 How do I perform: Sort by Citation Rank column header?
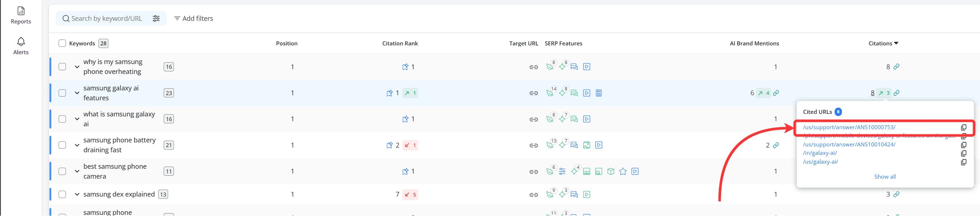point(400,43)
